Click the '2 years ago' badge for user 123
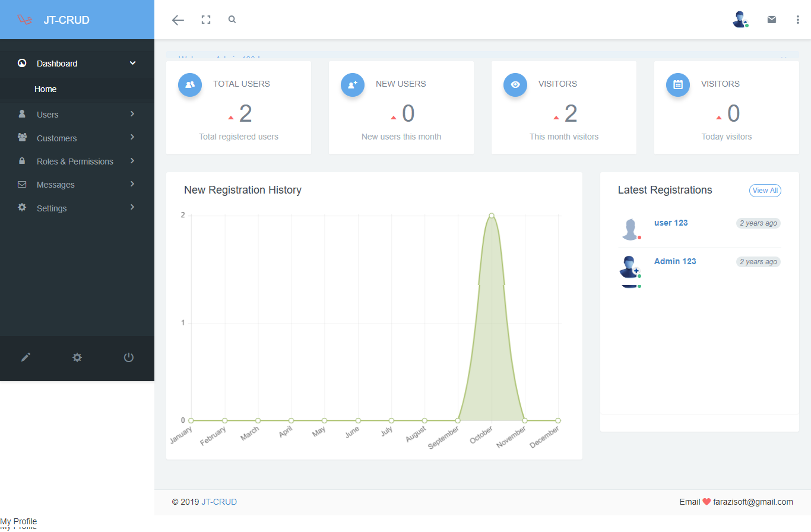The height and width of the screenshot is (532, 811). click(x=758, y=223)
